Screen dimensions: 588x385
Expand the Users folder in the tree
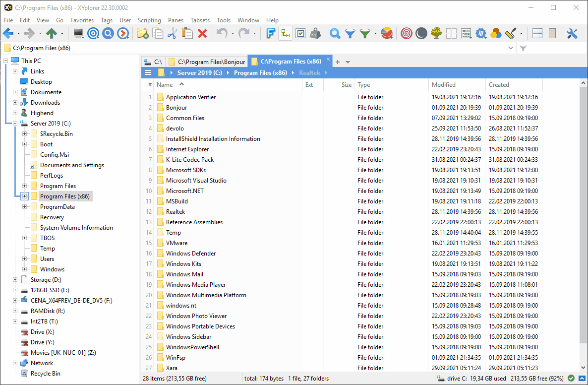pyautogui.click(x=24, y=259)
